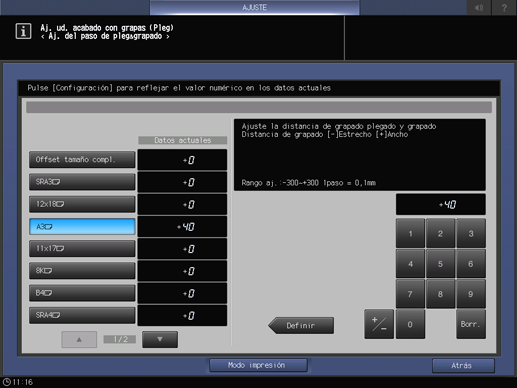Screen dimensions: 517x388
Task: Tap keypad digit 3
Action: (x=471, y=233)
